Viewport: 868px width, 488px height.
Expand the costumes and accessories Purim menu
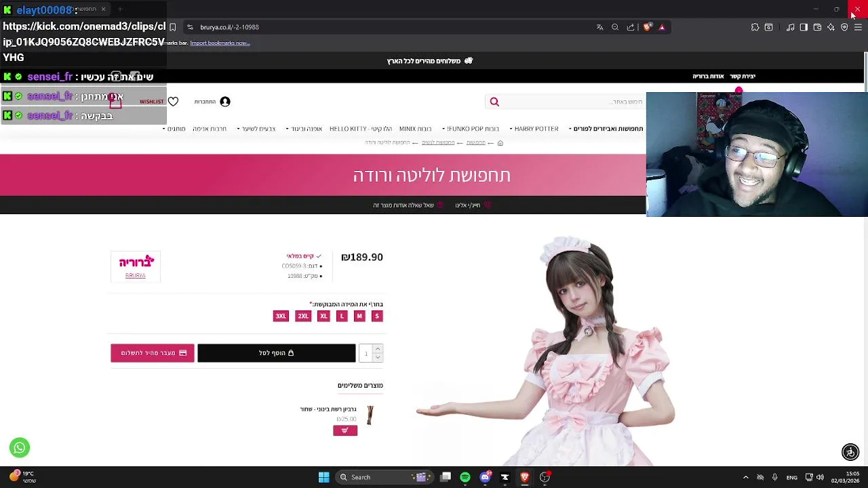click(606, 129)
